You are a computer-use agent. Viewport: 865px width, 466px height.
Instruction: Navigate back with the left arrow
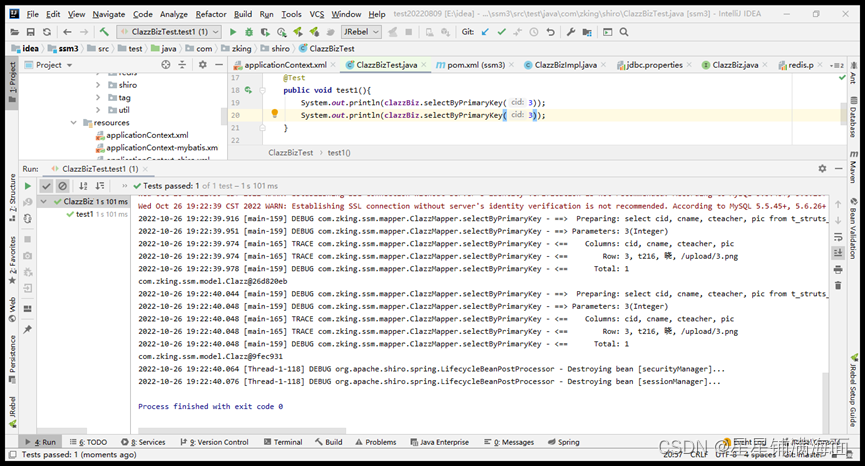67,32
